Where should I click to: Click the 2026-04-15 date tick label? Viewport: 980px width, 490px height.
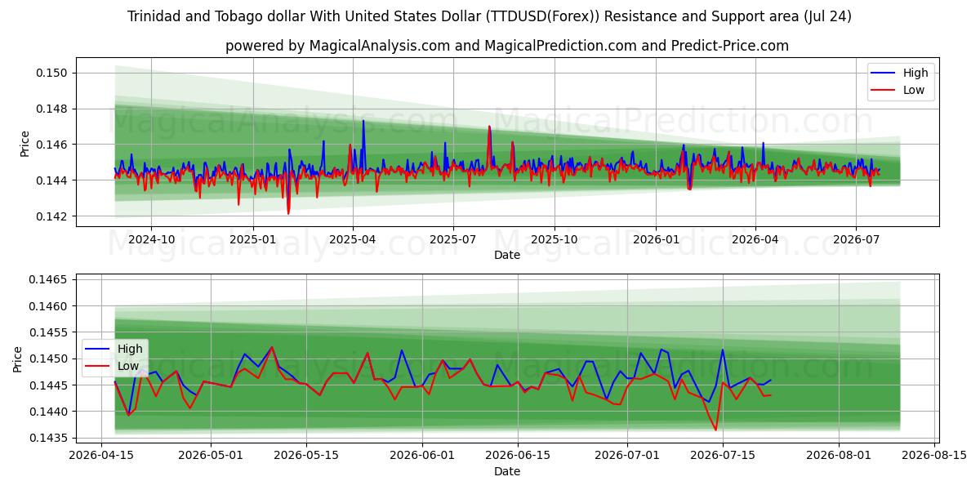pyautogui.click(x=101, y=457)
